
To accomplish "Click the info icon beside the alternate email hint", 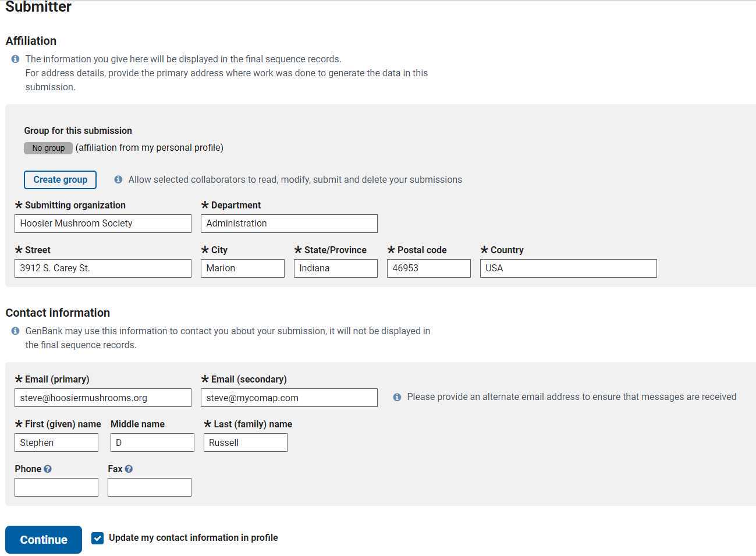I will tap(397, 397).
